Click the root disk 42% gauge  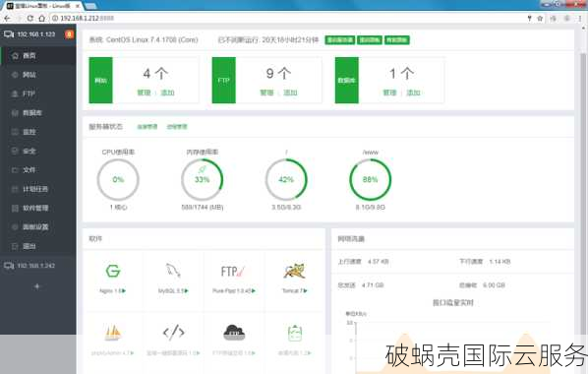point(286,179)
